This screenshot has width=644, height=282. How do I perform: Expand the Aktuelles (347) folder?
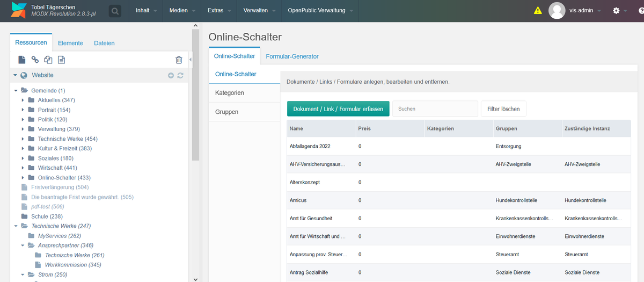(23, 100)
